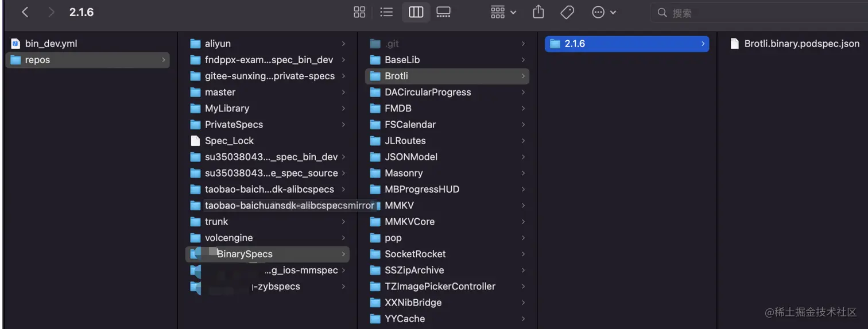868x329 pixels.
Task: Open the BaseLib folder
Action: coord(447,60)
